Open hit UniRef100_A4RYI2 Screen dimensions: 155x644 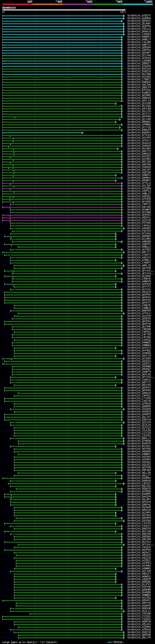[x=139, y=45]
